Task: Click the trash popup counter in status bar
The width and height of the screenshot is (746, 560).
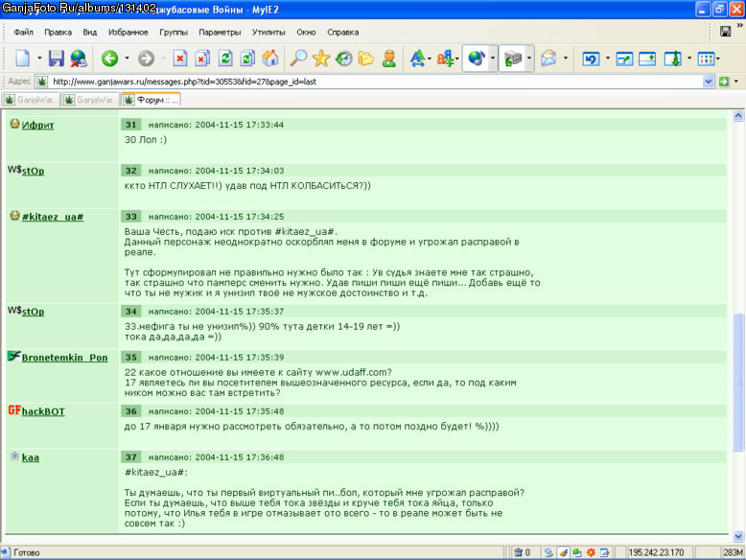Action: click(x=522, y=552)
